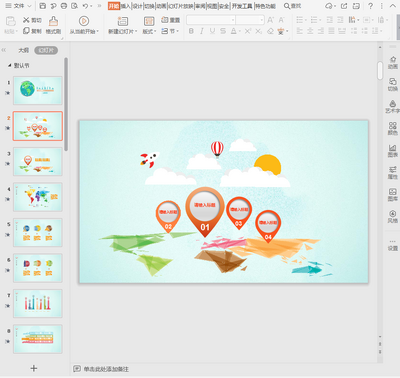The height and width of the screenshot is (378, 400).
Task: Click the Print Preview icon
Action: point(75,6)
